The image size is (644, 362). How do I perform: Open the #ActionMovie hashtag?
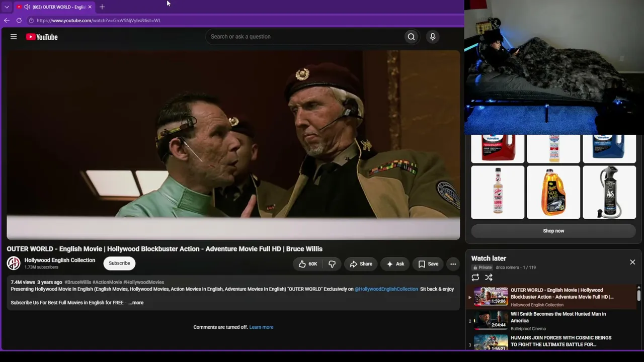click(x=107, y=283)
